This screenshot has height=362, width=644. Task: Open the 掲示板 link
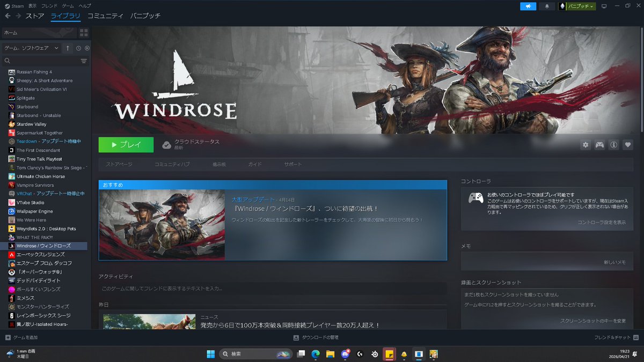pos(219,164)
